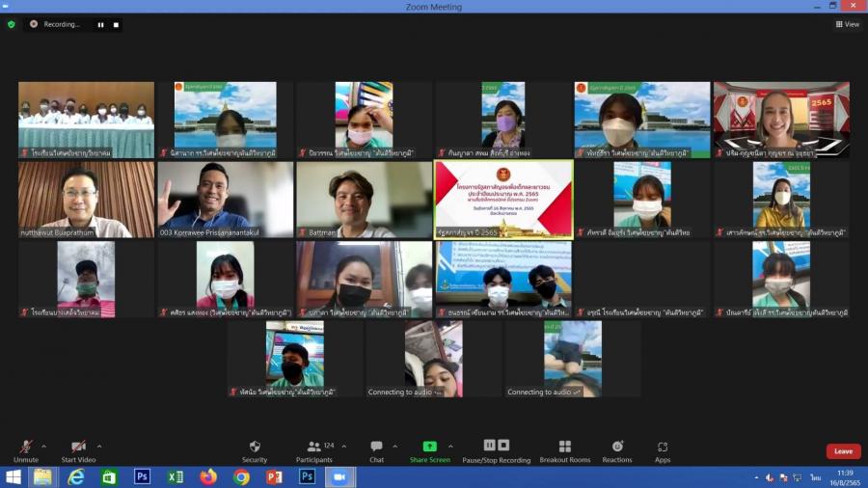This screenshot has width=868, height=488.
Task: Open Google Chrome from the taskbar
Action: [241, 477]
